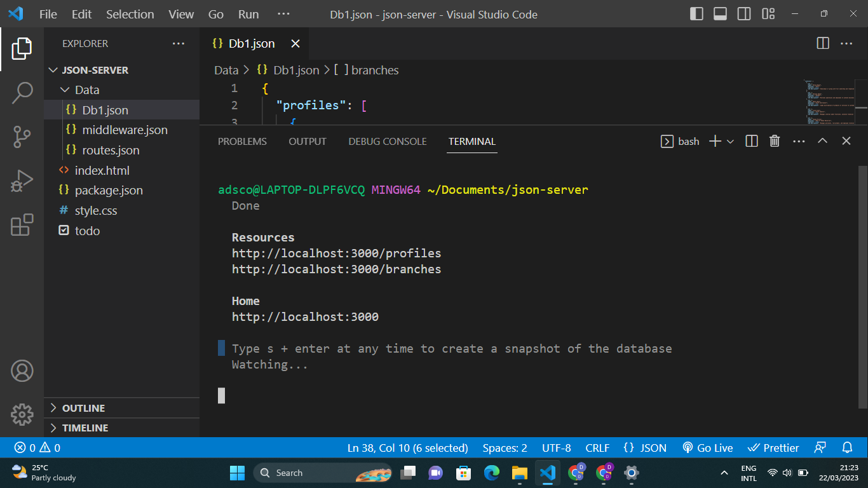This screenshot has height=488, width=868.
Task: Select the TERMINAL tab
Action: (472, 142)
